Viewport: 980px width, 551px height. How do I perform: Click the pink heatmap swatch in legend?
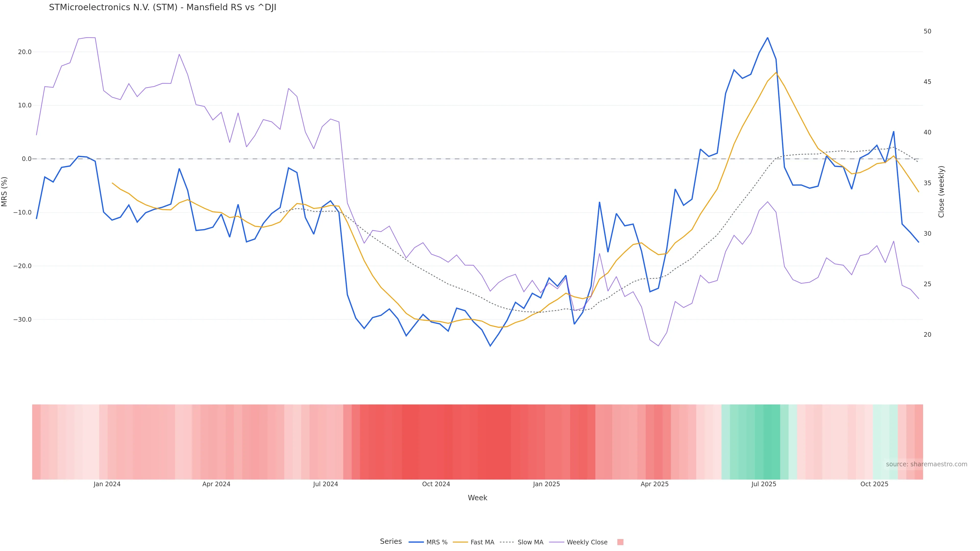(620, 542)
